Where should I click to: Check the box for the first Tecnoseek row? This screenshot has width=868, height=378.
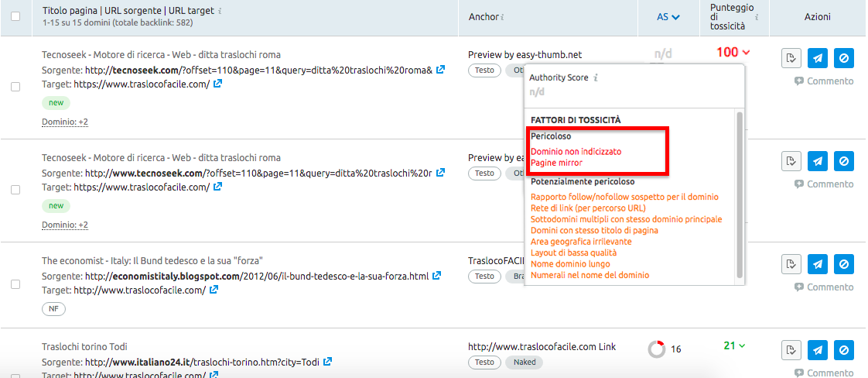[15, 88]
